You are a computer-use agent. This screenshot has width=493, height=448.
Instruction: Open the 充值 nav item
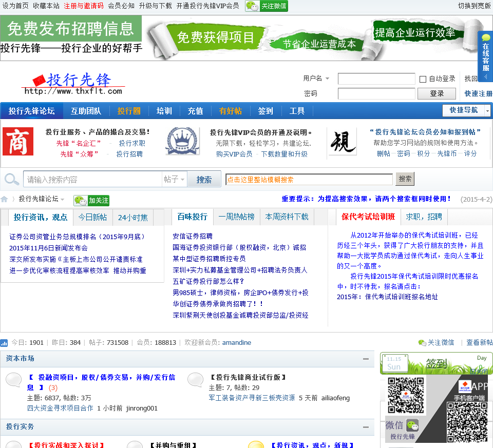point(195,111)
